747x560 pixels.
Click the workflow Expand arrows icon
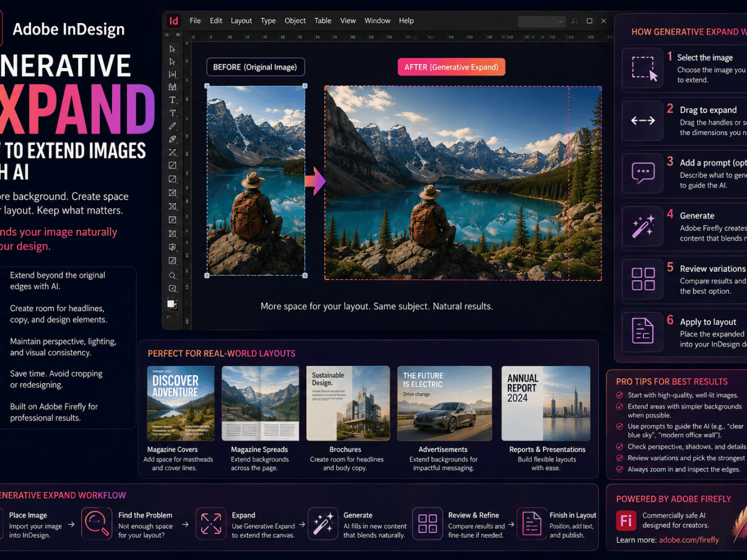pyautogui.click(x=211, y=523)
